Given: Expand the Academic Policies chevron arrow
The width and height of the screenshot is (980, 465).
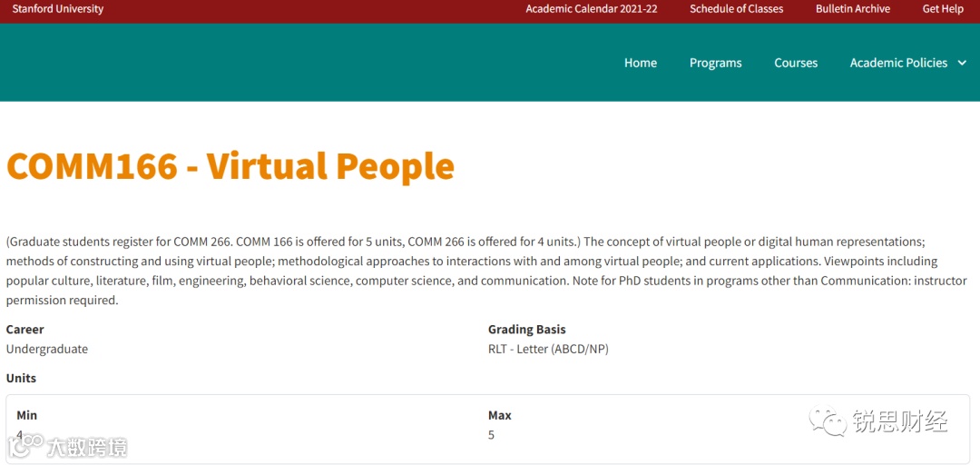Looking at the screenshot, I should tap(962, 63).
